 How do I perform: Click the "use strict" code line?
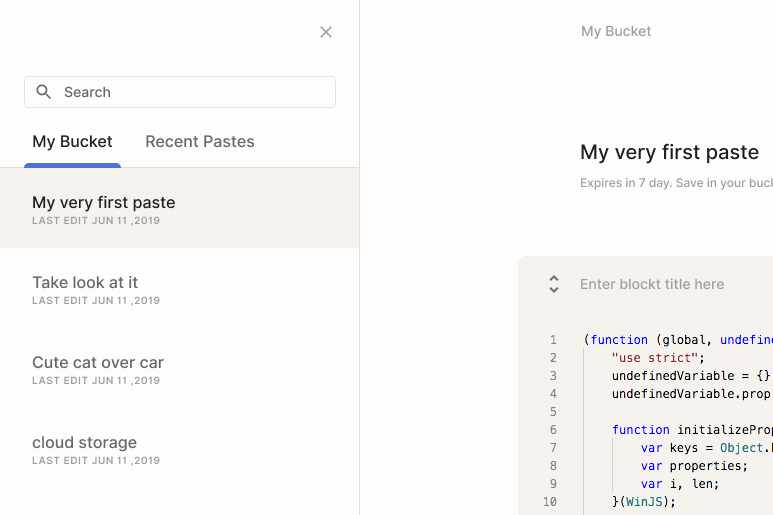tap(659, 358)
